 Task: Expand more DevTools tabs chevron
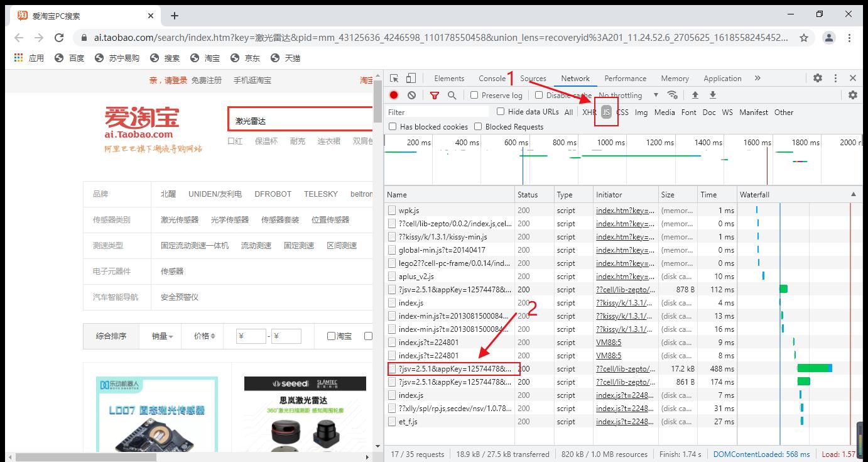(x=757, y=78)
